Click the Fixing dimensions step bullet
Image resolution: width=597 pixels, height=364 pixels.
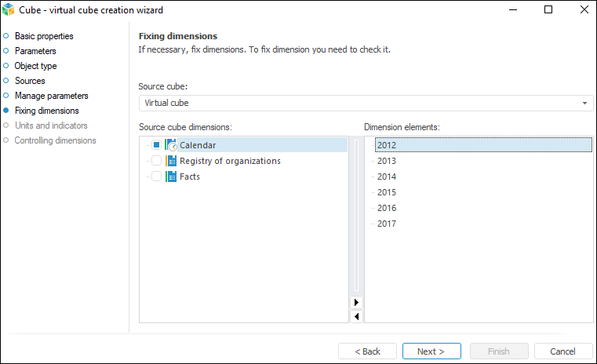tap(6, 111)
